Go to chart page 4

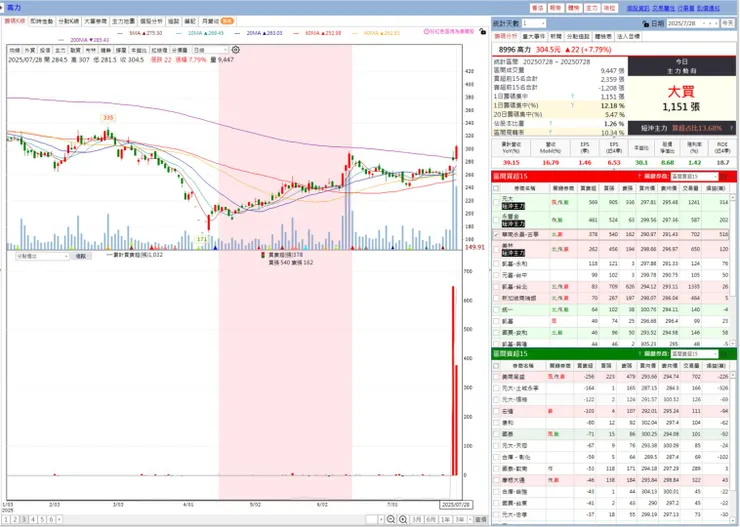(33, 519)
